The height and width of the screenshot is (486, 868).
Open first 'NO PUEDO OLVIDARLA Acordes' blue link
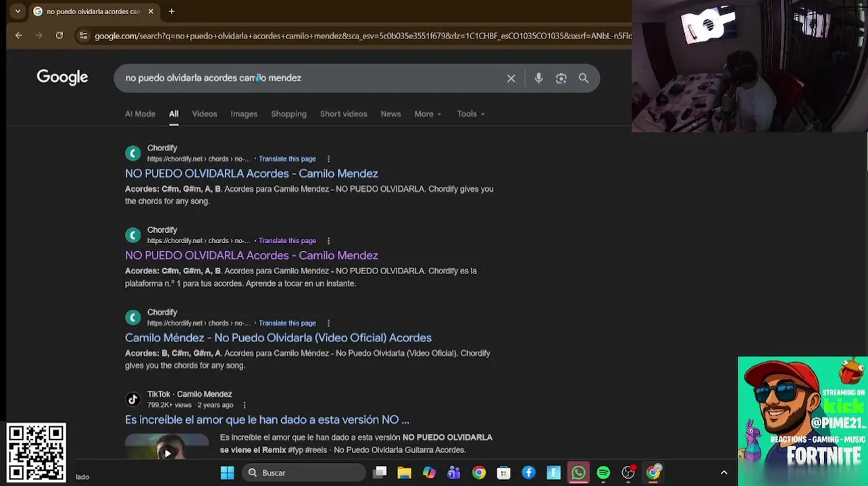(x=251, y=173)
